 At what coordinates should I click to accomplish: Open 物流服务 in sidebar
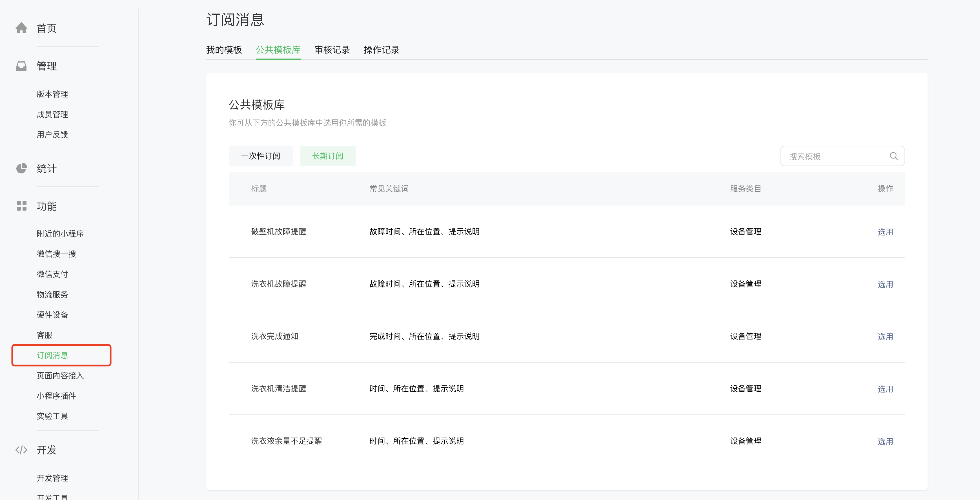tap(52, 295)
